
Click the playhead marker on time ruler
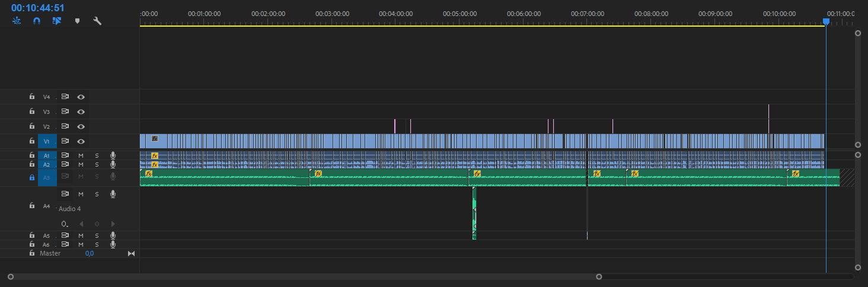point(826,21)
